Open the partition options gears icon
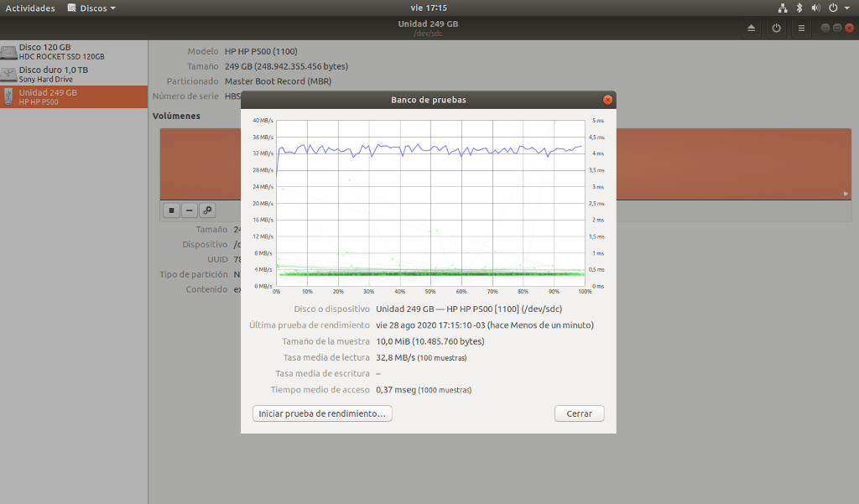The height and width of the screenshot is (504, 859). coord(207,210)
